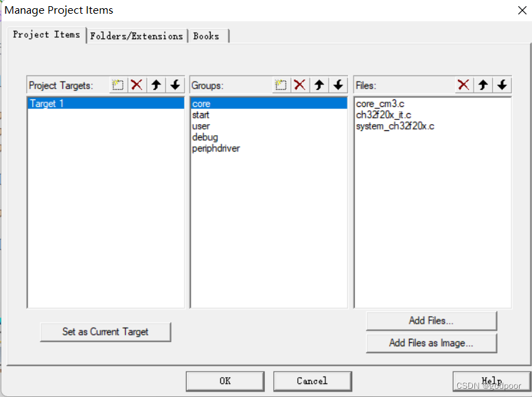Open the Folders/Extensions tab

coord(137,36)
